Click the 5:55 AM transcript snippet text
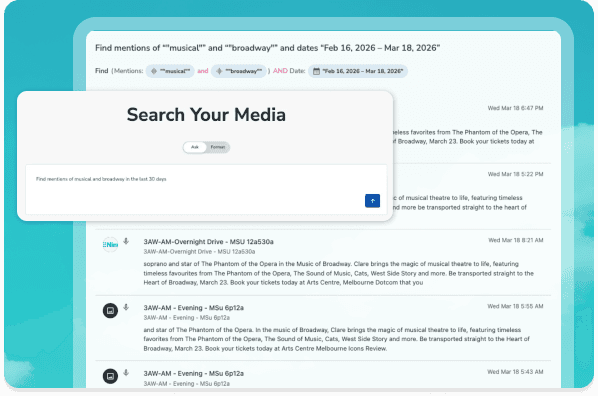This screenshot has height=396, width=598. click(336, 339)
